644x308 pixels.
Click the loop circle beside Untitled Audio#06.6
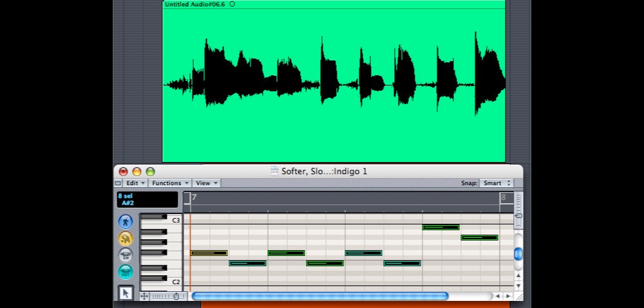[232, 4]
